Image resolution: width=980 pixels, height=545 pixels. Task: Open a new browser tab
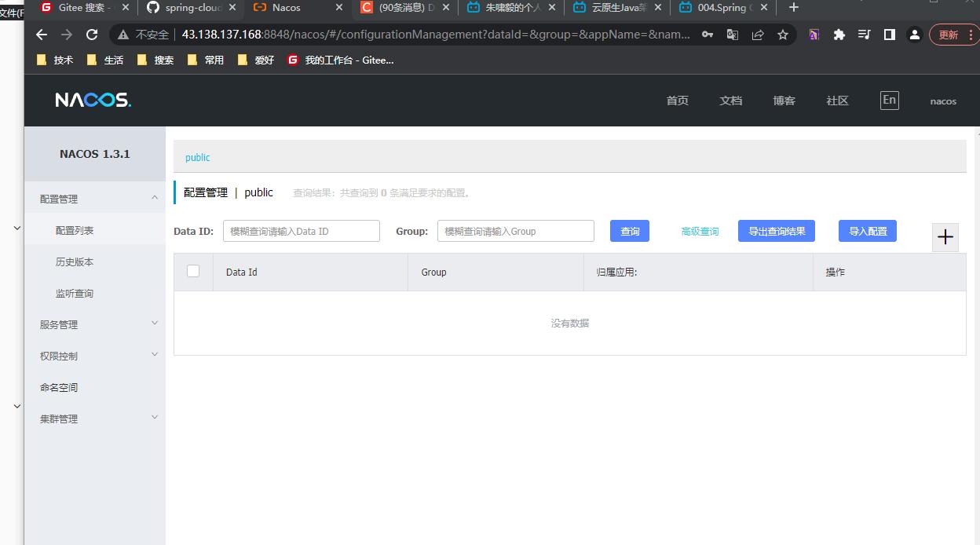pyautogui.click(x=794, y=7)
